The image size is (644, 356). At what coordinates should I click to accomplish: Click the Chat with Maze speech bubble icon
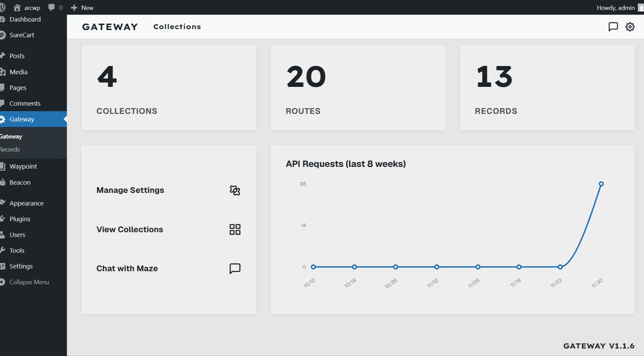tap(235, 268)
